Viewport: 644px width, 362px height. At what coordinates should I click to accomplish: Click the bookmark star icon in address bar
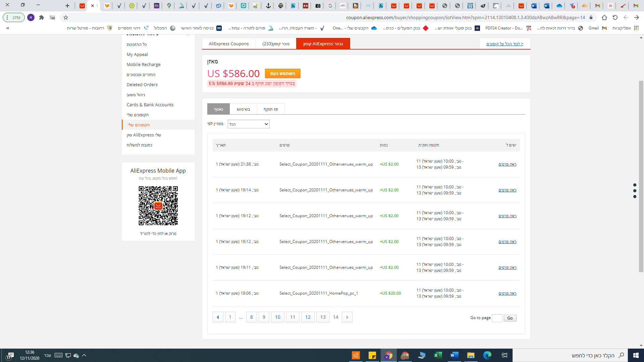[x=66, y=17]
